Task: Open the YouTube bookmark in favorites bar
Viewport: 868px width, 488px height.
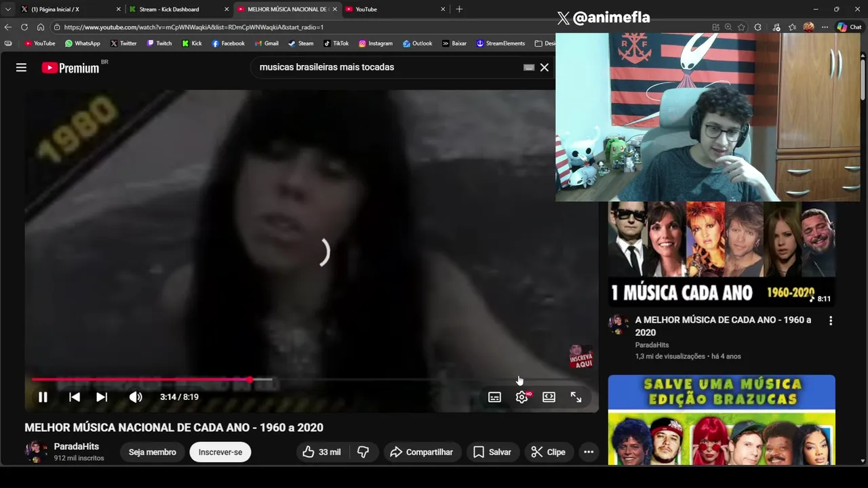Action: pyautogui.click(x=39, y=43)
